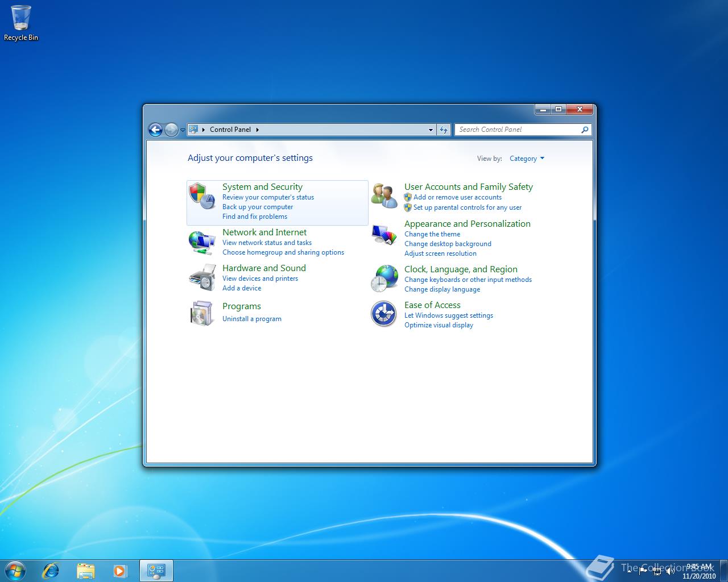Click View network status and tasks

pos(267,243)
